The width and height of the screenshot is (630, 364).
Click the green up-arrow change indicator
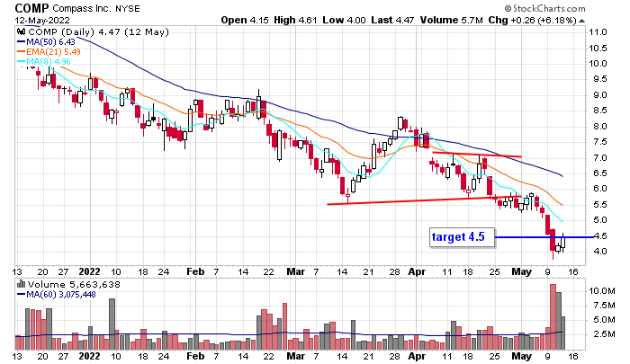pyautogui.click(x=582, y=21)
